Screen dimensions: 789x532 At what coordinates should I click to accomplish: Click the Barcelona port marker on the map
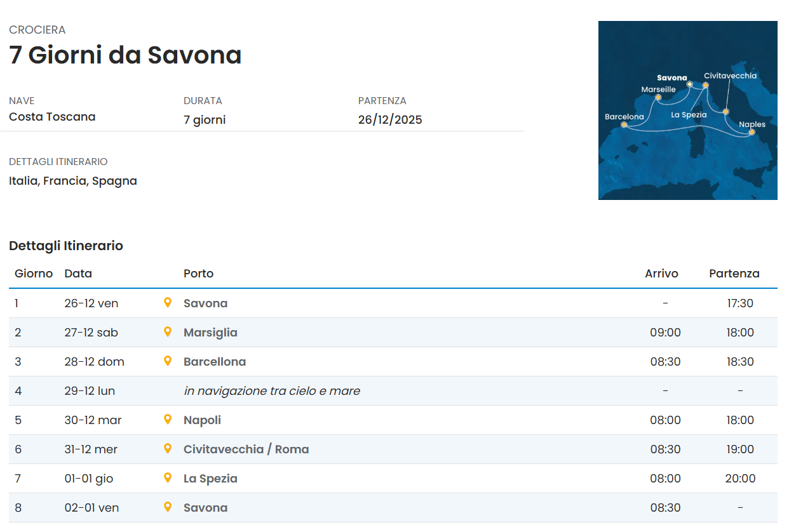(624, 125)
